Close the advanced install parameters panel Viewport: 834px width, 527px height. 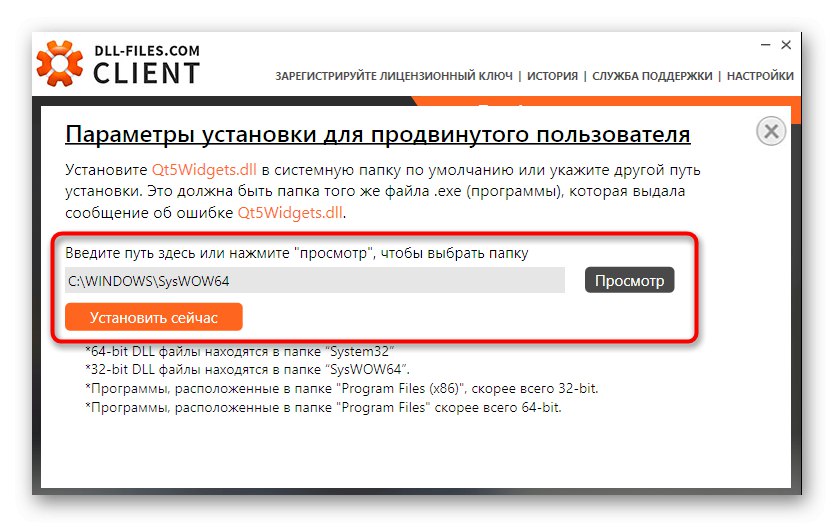coord(771,131)
